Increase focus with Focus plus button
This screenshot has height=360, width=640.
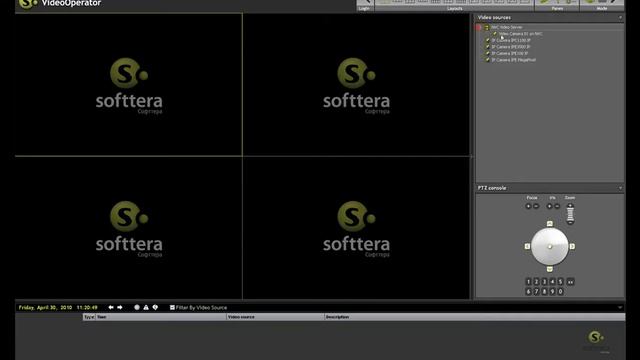(x=528, y=206)
